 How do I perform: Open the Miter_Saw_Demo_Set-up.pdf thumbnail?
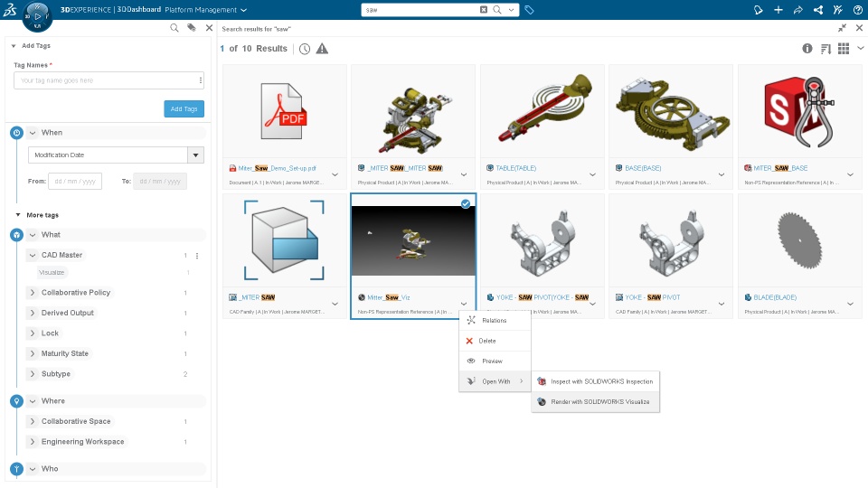[x=285, y=110]
